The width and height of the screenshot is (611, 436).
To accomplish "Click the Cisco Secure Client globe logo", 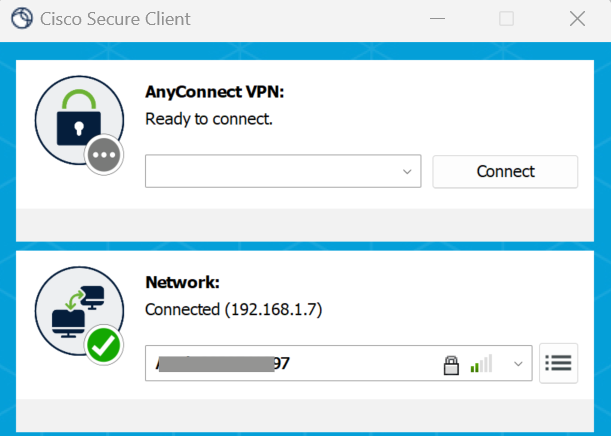I will 22,18.
